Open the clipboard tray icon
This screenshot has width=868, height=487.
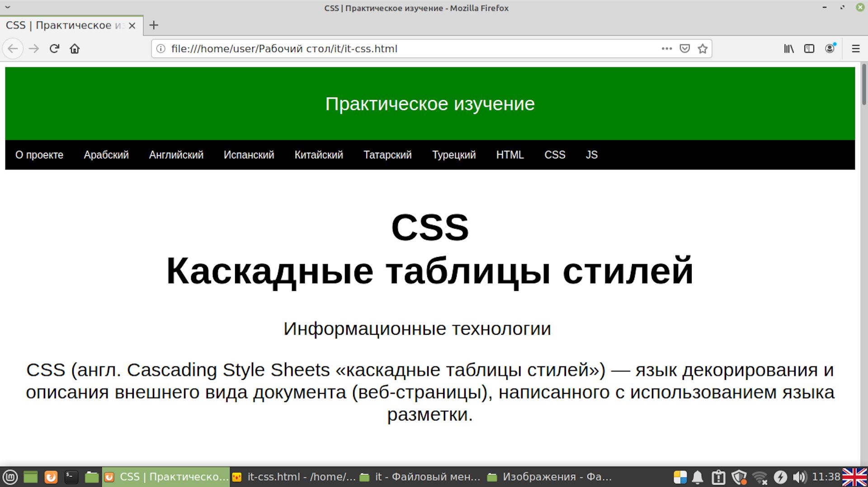[718, 477]
